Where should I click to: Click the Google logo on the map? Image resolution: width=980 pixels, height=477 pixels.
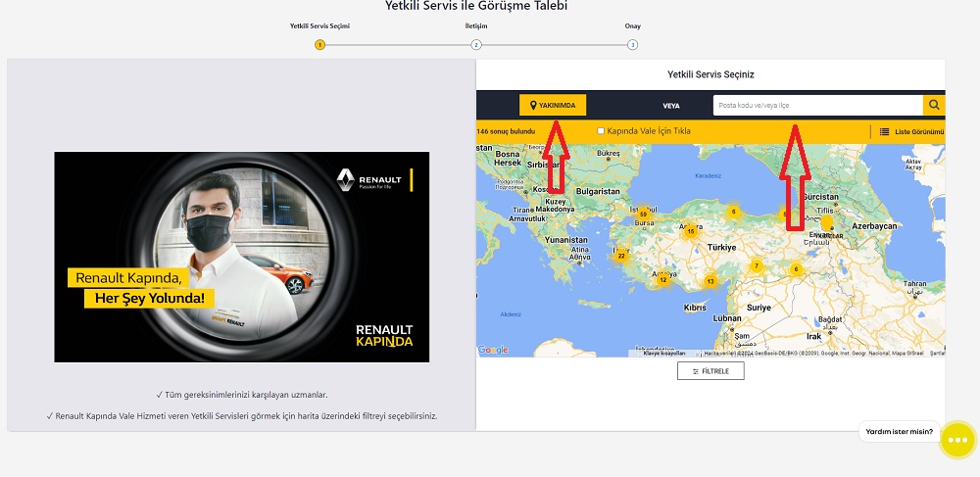tap(493, 351)
